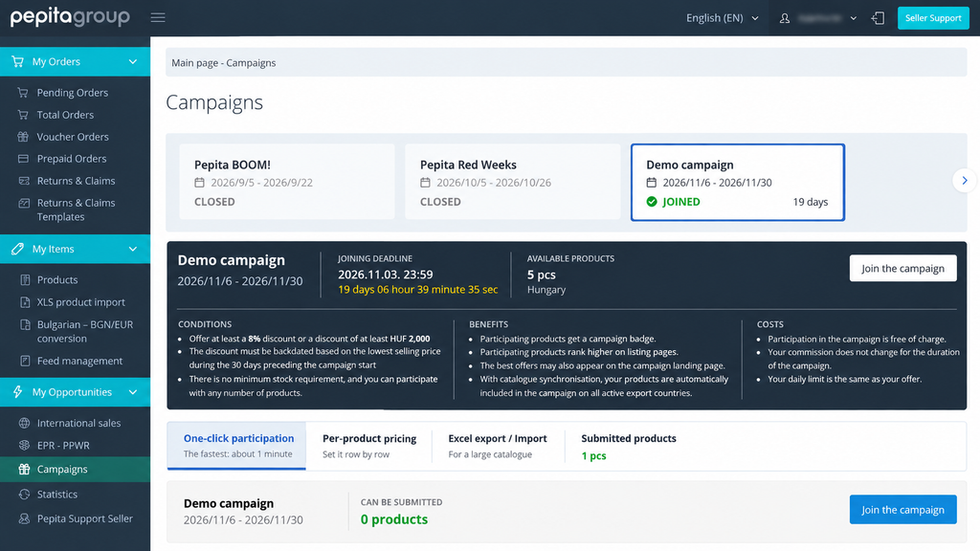Screen dimensions: 980x551
Task: Click the icon beside Statistics
Action: point(24,495)
